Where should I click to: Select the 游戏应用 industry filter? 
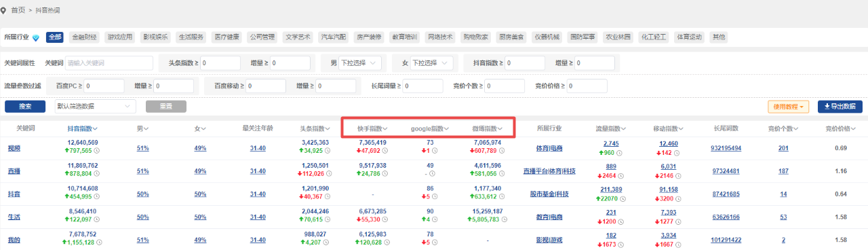[x=120, y=37]
